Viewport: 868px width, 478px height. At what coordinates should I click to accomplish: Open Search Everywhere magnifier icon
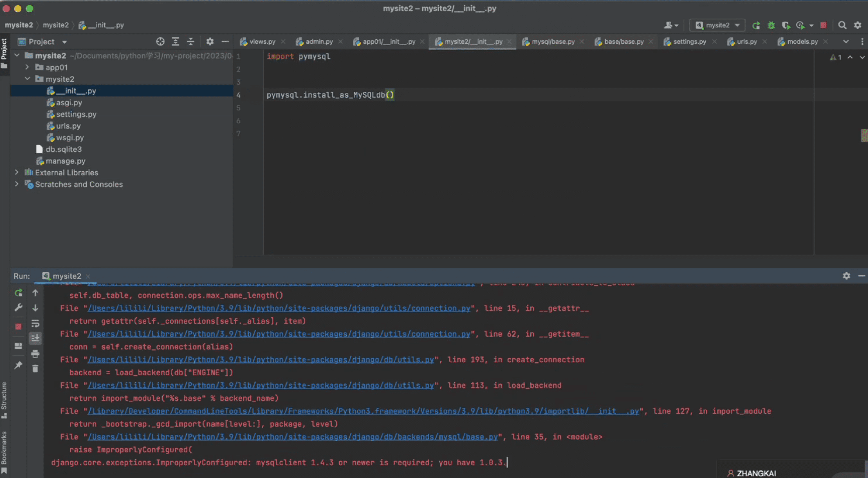(842, 25)
